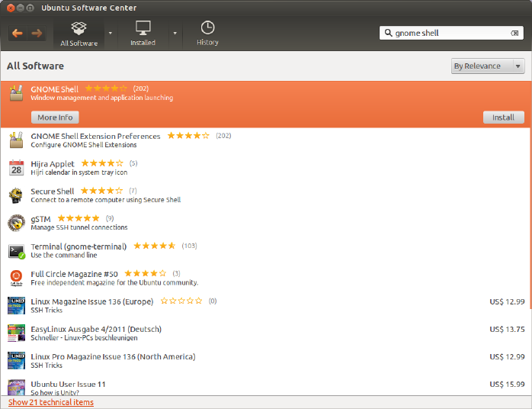Screen dimensions: 532x409
Task: Select the Secure Shell title text
Action: tap(53, 192)
